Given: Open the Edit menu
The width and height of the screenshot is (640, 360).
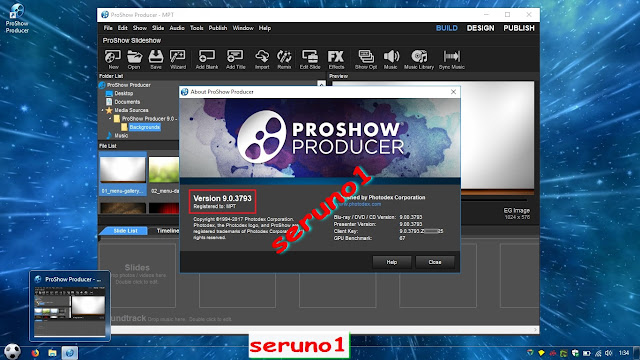Looking at the screenshot, I should pyautogui.click(x=122, y=28).
